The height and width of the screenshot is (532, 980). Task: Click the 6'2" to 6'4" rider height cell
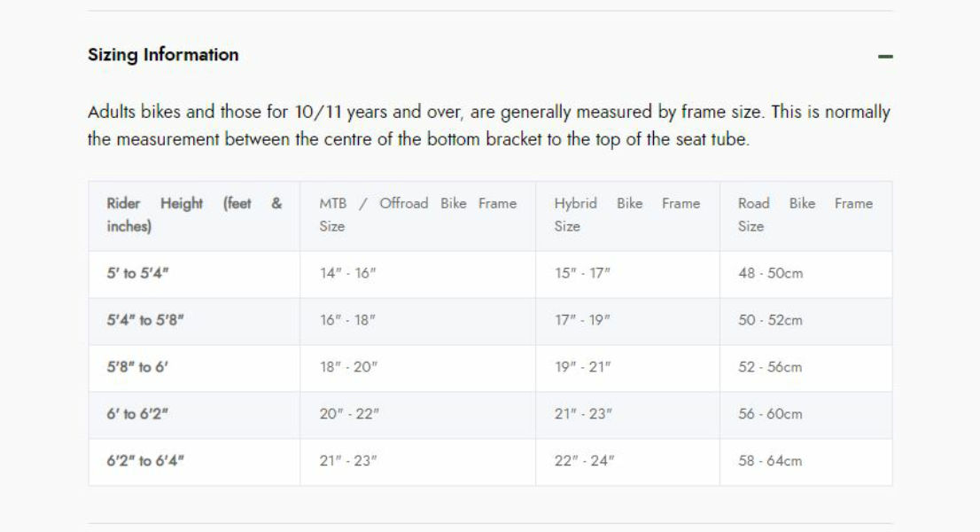[x=145, y=462]
